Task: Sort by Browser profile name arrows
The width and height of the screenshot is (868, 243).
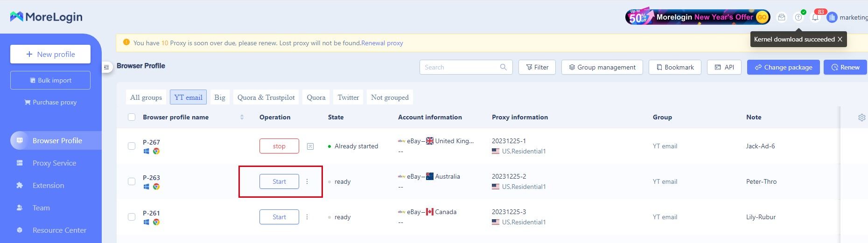Action: 242,117
